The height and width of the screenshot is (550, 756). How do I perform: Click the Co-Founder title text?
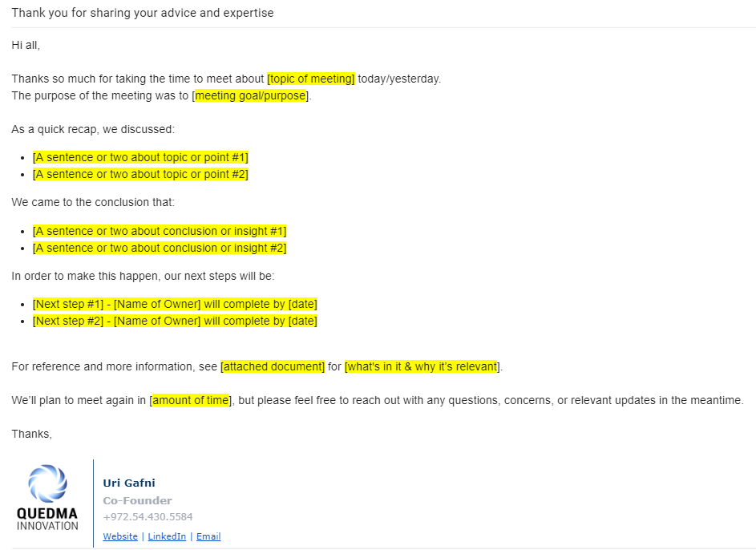(x=137, y=501)
